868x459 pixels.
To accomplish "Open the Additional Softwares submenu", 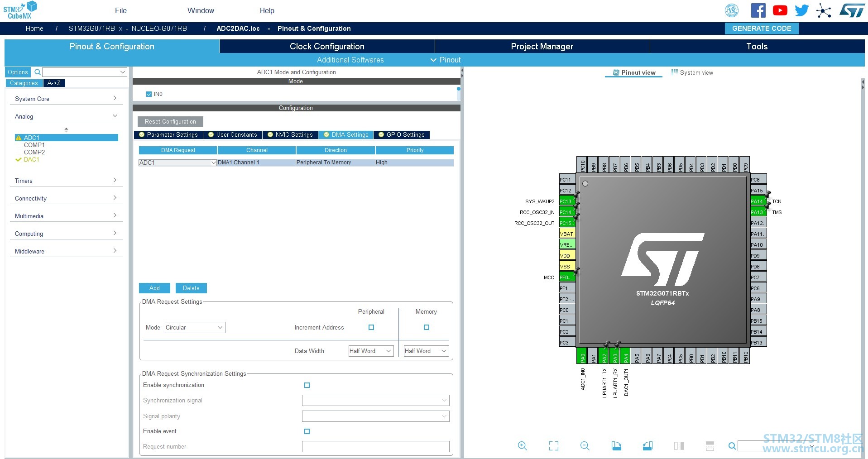I will (x=350, y=60).
